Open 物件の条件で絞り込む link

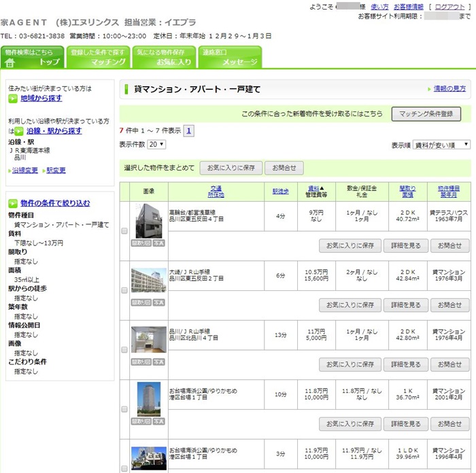(55, 203)
